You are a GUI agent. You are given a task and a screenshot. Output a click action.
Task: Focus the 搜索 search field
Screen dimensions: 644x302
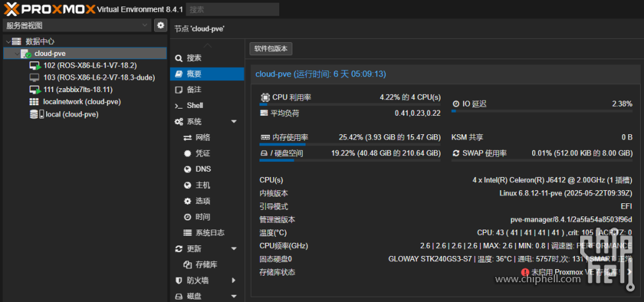[x=232, y=9]
